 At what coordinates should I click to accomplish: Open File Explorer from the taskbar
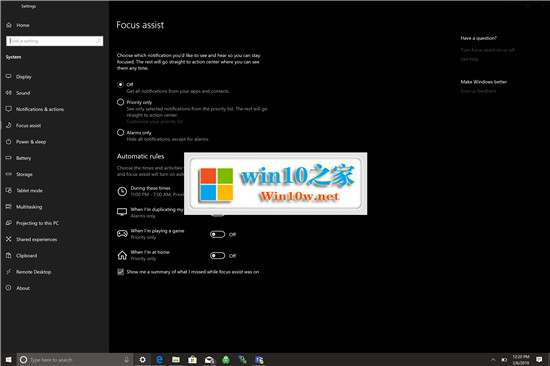click(176, 359)
